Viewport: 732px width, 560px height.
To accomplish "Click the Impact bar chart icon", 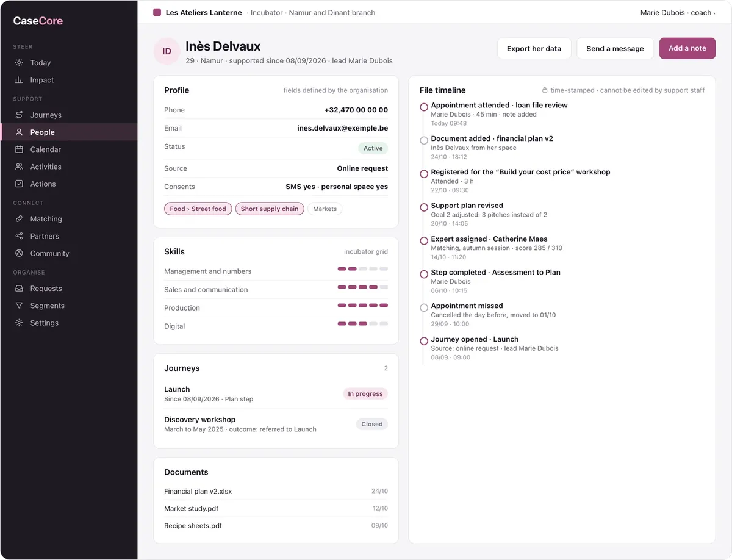I will (20, 80).
